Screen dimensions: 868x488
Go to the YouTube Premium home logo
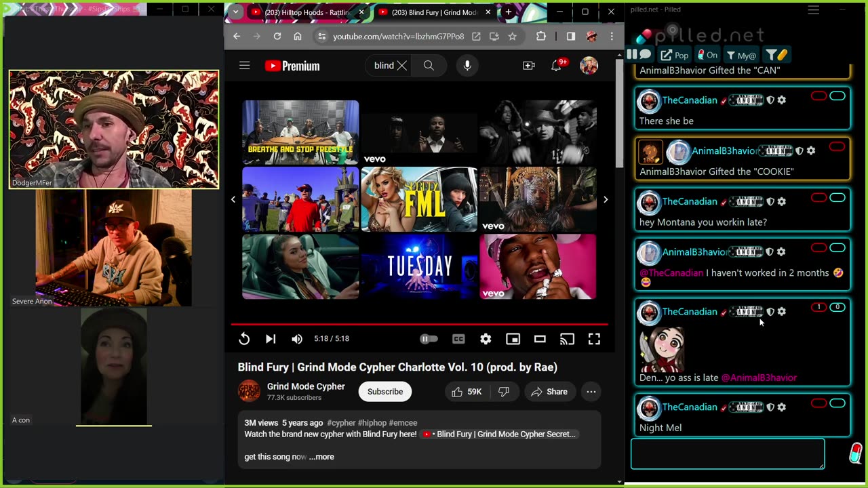point(292,66)
